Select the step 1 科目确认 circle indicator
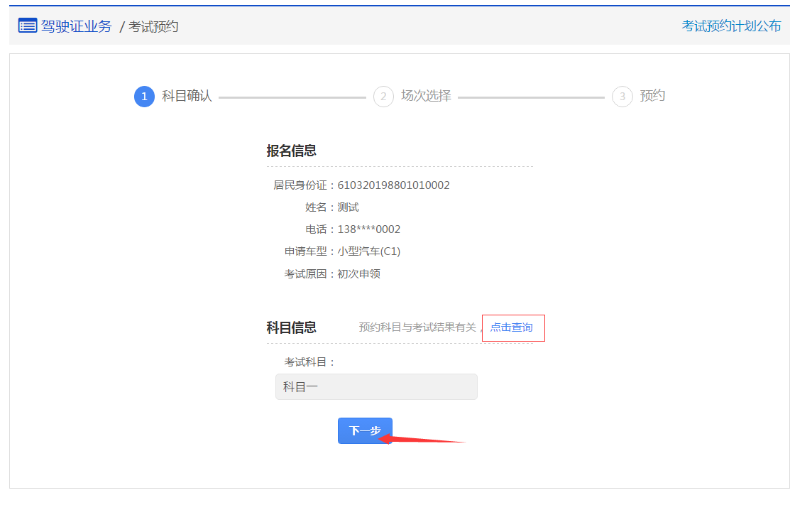The height and width of the screenshot is (505, 812). point(144,96)
